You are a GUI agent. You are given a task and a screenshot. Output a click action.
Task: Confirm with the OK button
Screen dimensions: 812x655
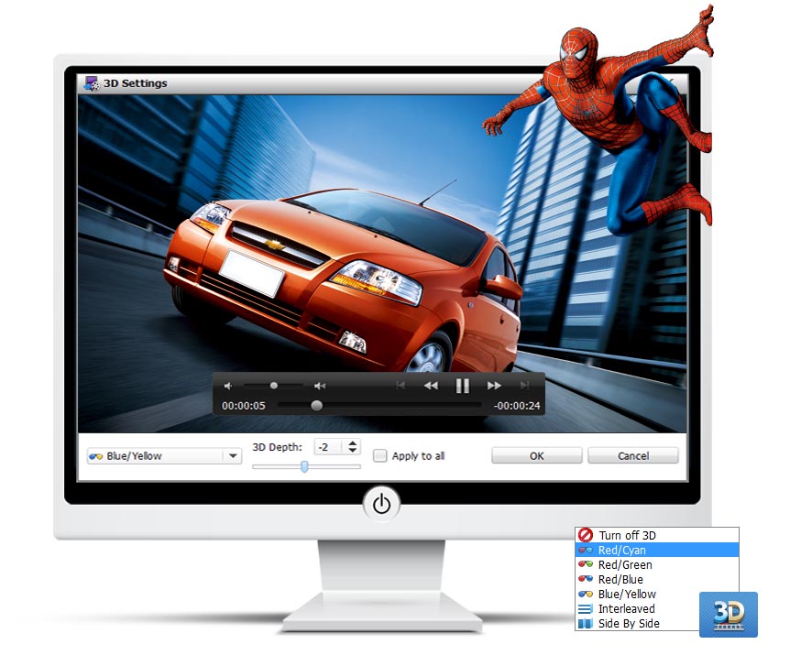point(536,455)
